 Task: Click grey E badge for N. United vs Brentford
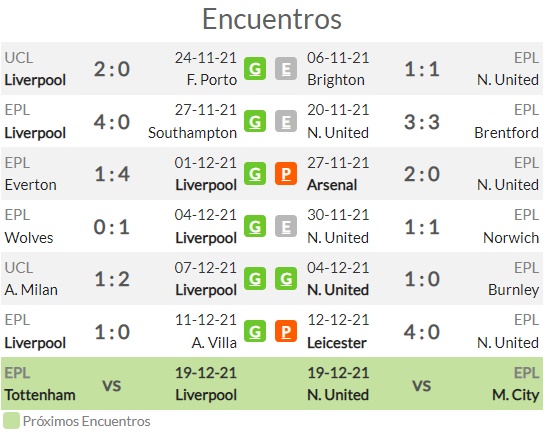pyautogui.click(x=286, y=121)
